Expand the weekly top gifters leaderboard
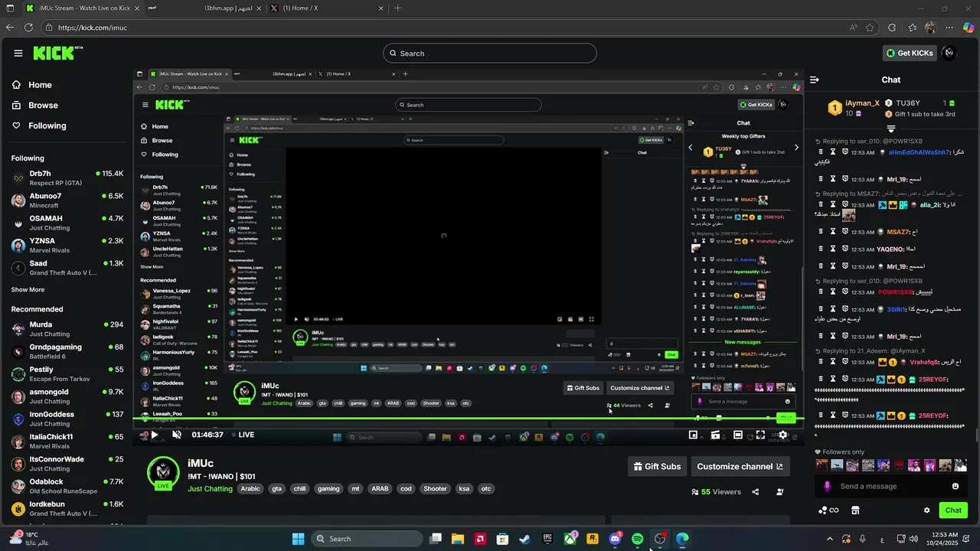 coord(891,129)
